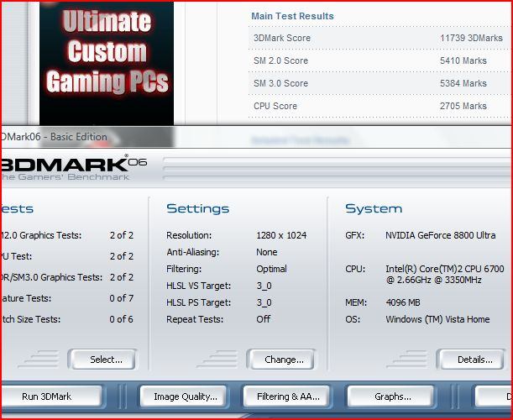Click the Settings section heading

pyautogui.click(x=197, y=208)
